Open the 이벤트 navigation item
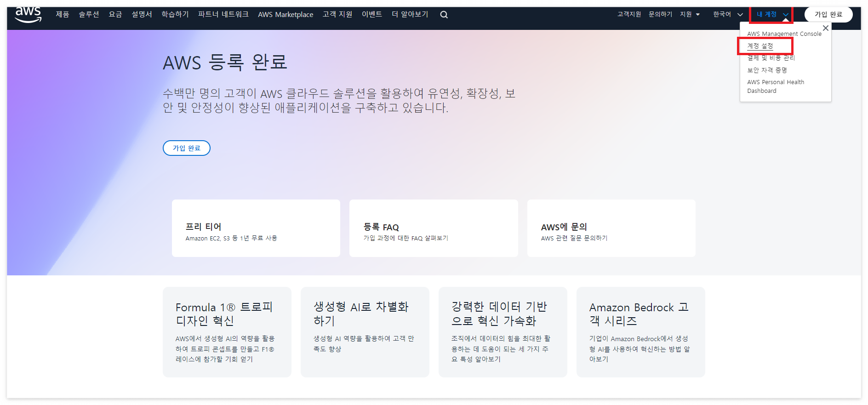The image size is (868, 405). coord(372,14)
